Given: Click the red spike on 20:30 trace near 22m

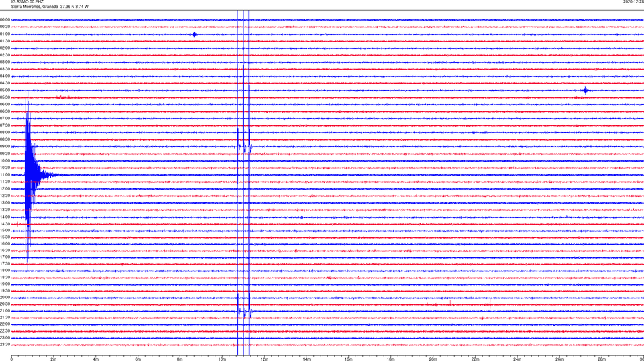Looking at the screenshot, I should pos(490,304).
